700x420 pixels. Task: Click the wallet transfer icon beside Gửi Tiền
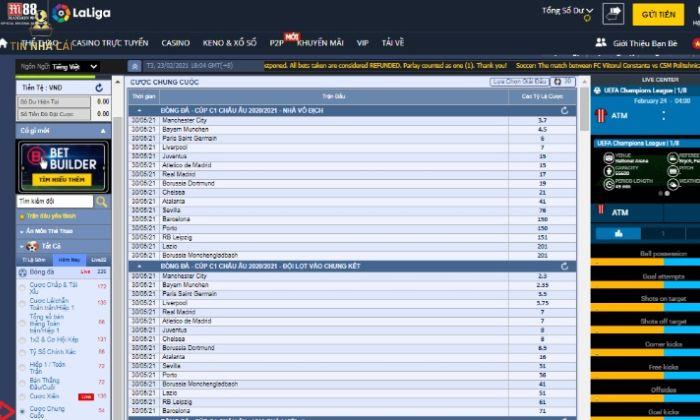(615, 12)
